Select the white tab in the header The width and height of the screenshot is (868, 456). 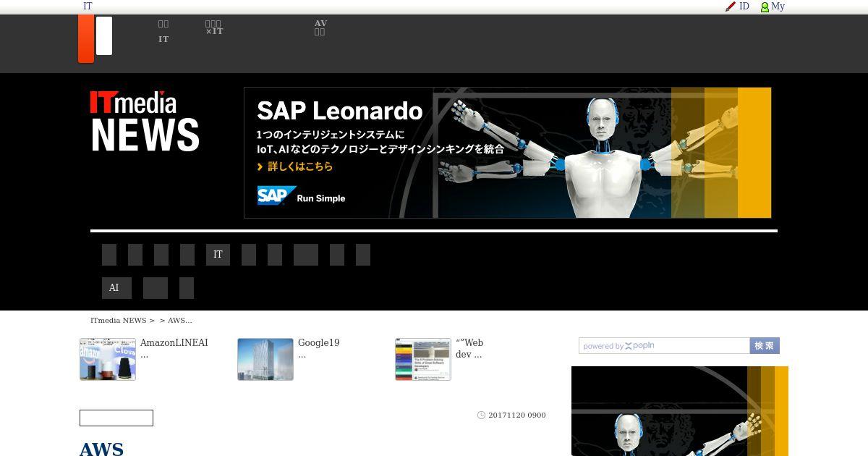pos(104,35)
